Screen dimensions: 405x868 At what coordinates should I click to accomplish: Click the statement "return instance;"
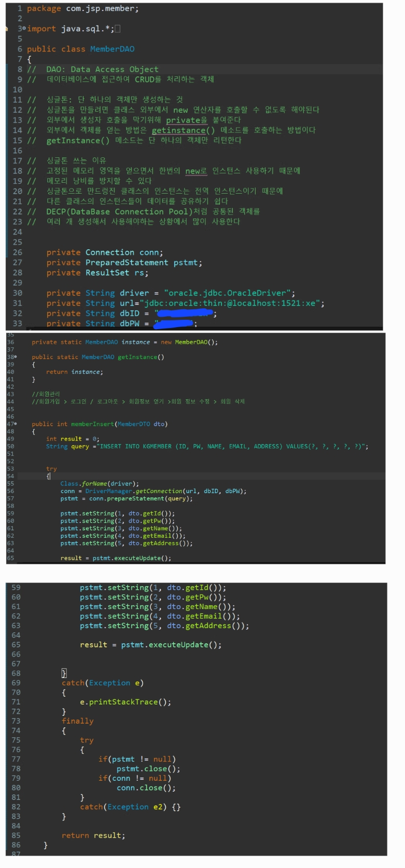pos(75,372)
